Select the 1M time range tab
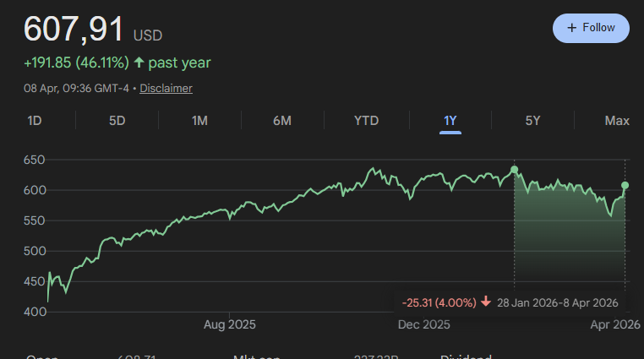644x359 pixels. tap(199, 121)
